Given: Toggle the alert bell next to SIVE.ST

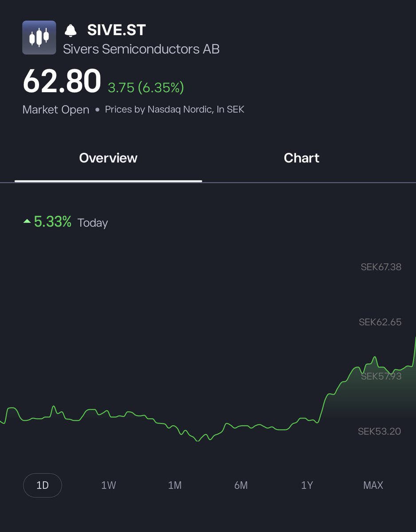Looking at the screenshot, I should tap(70, 31).
